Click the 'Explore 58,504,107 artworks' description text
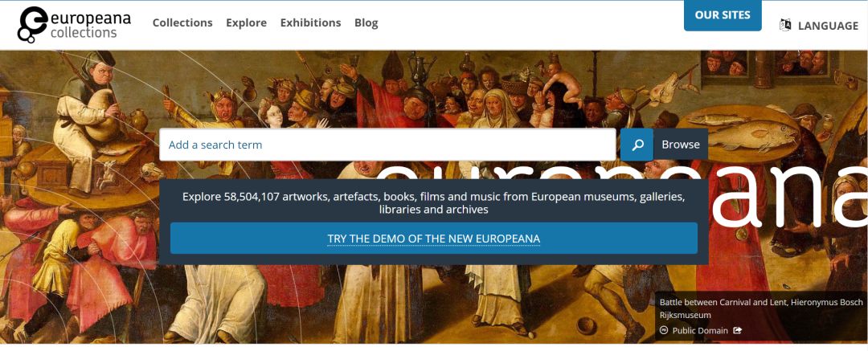 (x=434, y=203)
